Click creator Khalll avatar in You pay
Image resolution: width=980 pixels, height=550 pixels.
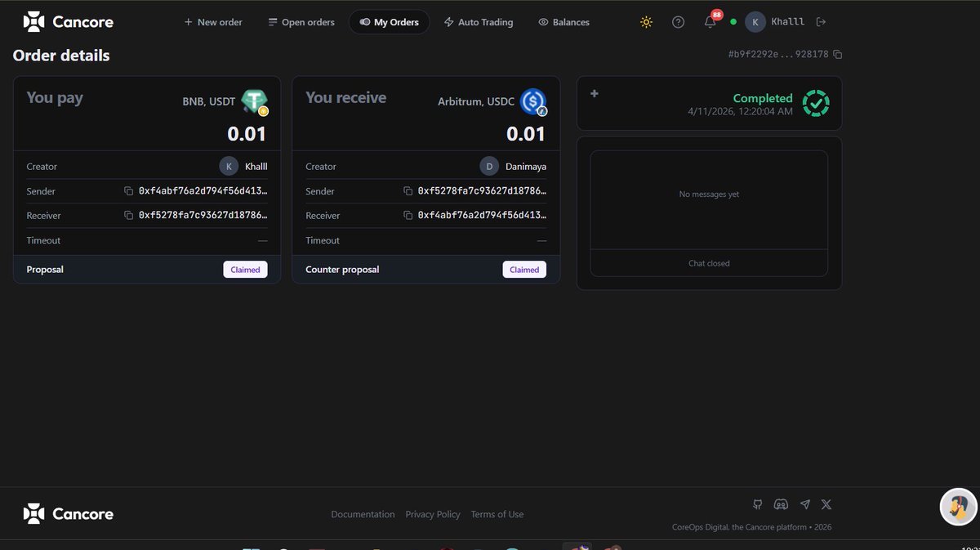click(x=229, y=166)
